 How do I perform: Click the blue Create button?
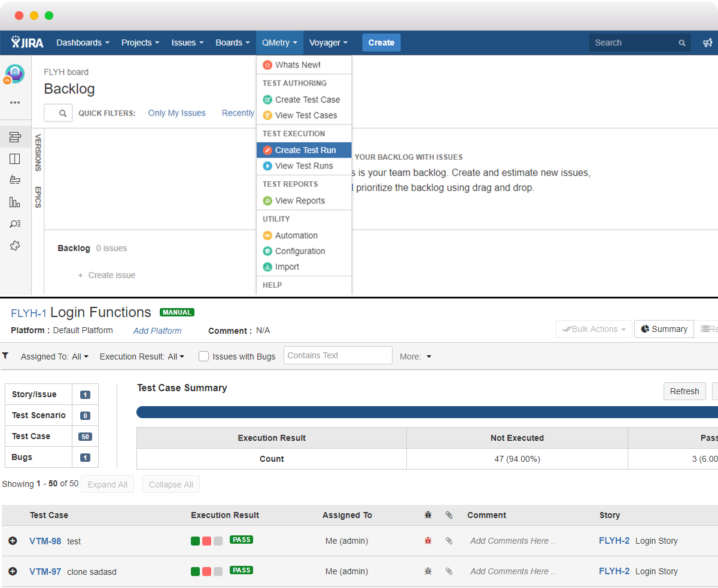(x=381, y=42)
